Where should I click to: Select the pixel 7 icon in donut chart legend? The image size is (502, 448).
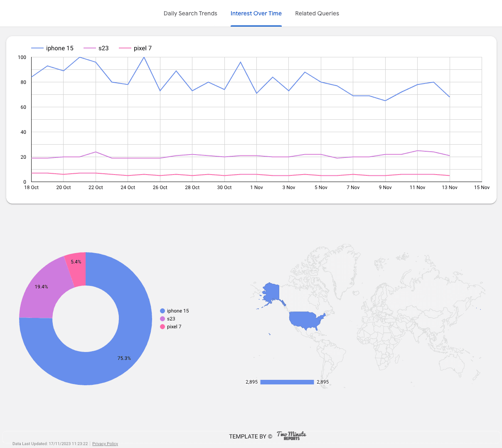pyautogui.click(x=162, y=327)
